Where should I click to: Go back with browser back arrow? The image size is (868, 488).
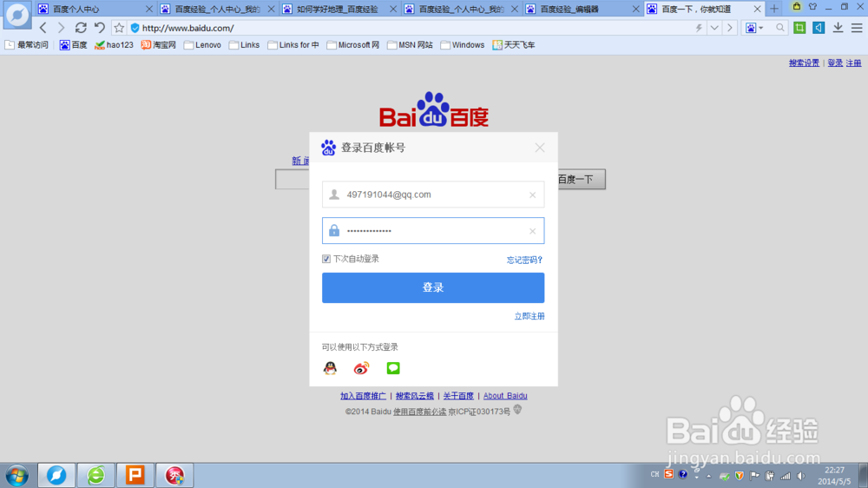[x=43, y=28]
